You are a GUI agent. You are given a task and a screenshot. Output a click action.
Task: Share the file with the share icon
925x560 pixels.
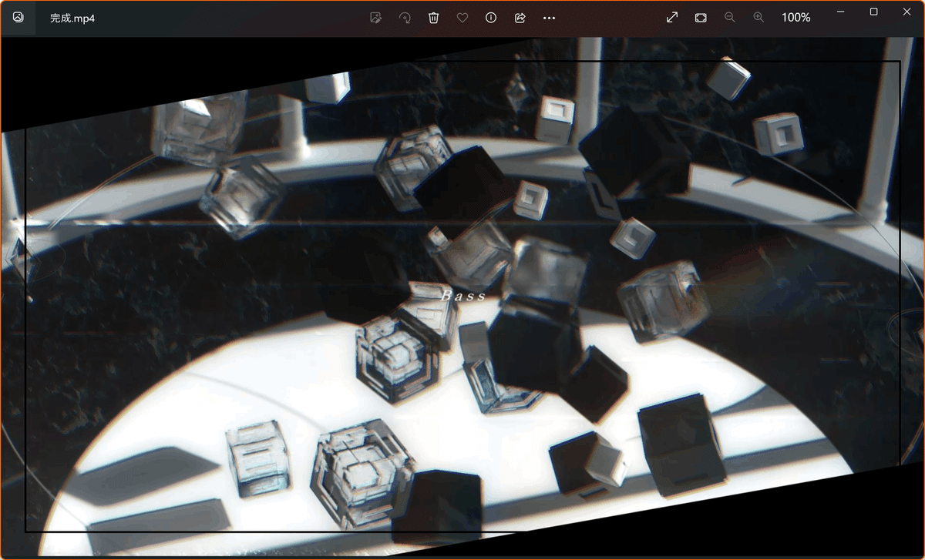pyautogui.click(x=520, y=18)
